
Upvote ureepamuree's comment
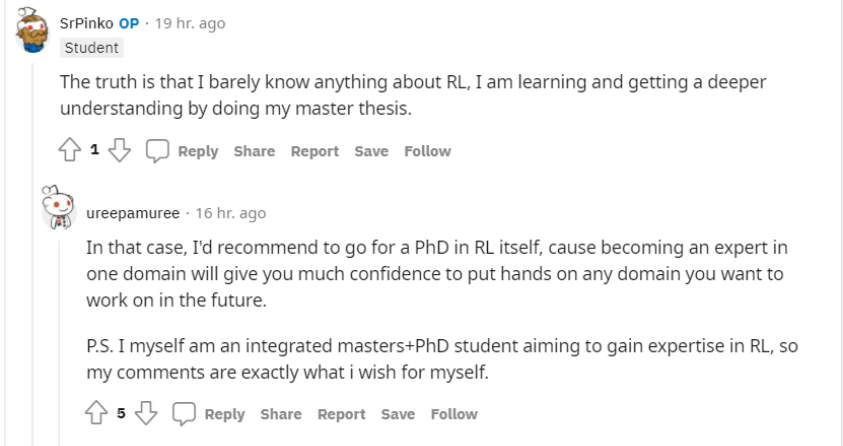[96, 414]
